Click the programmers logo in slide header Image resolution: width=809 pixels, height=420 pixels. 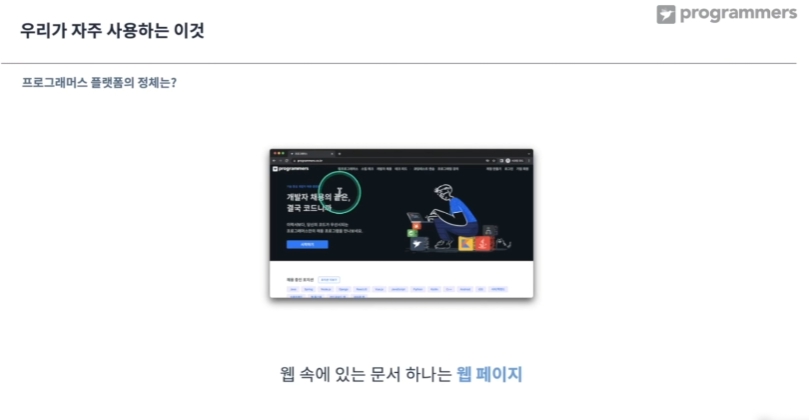726,13
